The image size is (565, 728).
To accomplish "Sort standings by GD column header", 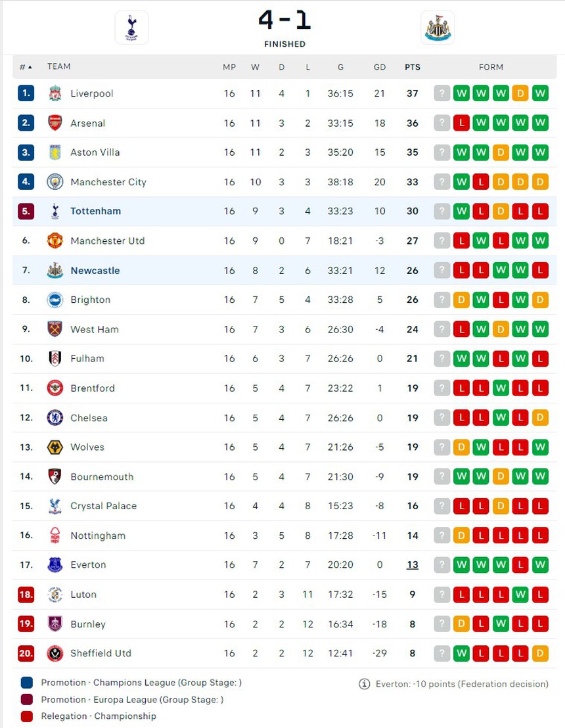I will coord(379,67).
